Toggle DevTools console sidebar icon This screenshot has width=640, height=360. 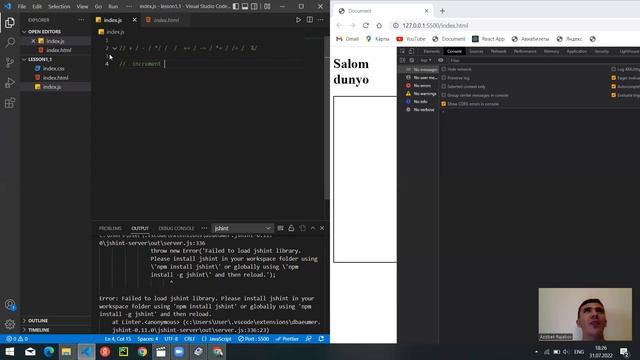pos(402,60)
